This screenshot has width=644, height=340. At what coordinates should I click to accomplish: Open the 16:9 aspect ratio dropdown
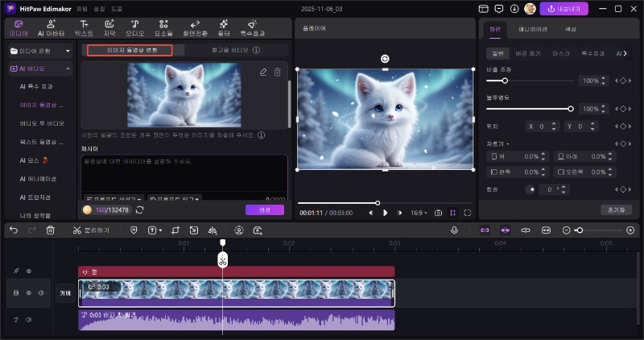click(419, 213)
